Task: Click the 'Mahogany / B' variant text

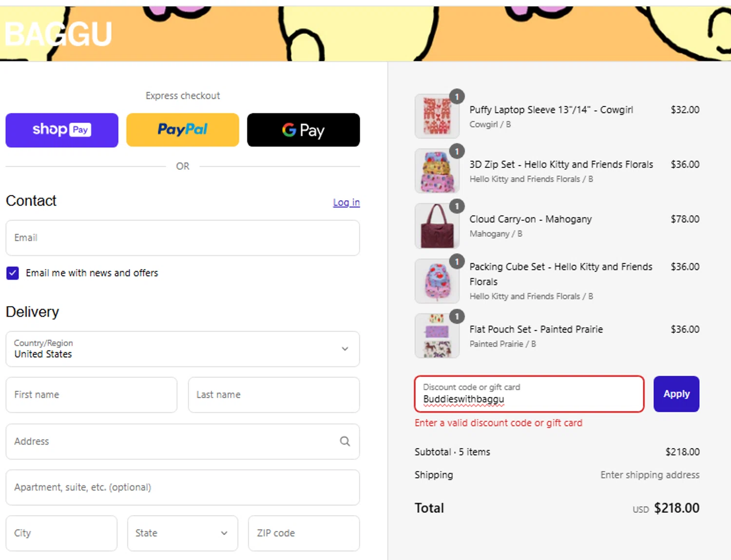Action: (496, 234)
